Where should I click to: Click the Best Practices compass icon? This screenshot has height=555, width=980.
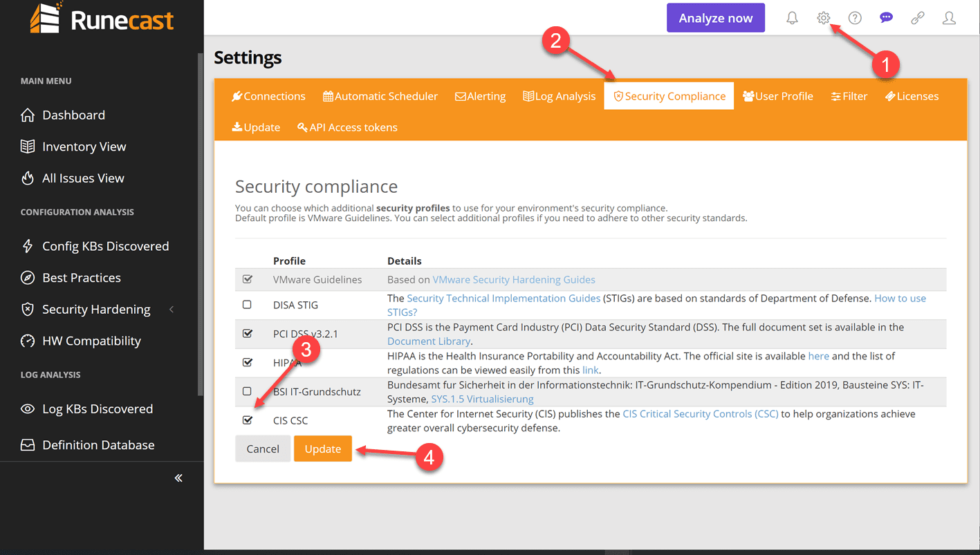point(28,278)
